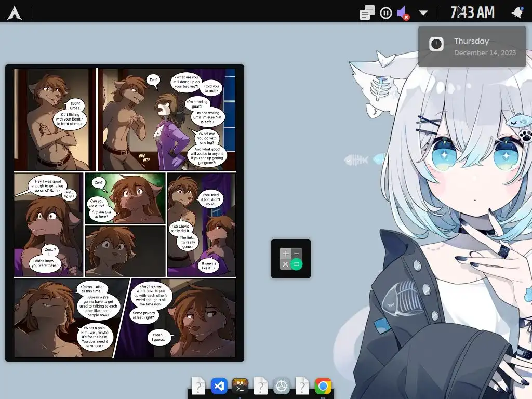This screenshot has height=399, width=532.
Task: Launch Visual Studio Code from the dock
Action: (x=219, y=386)
